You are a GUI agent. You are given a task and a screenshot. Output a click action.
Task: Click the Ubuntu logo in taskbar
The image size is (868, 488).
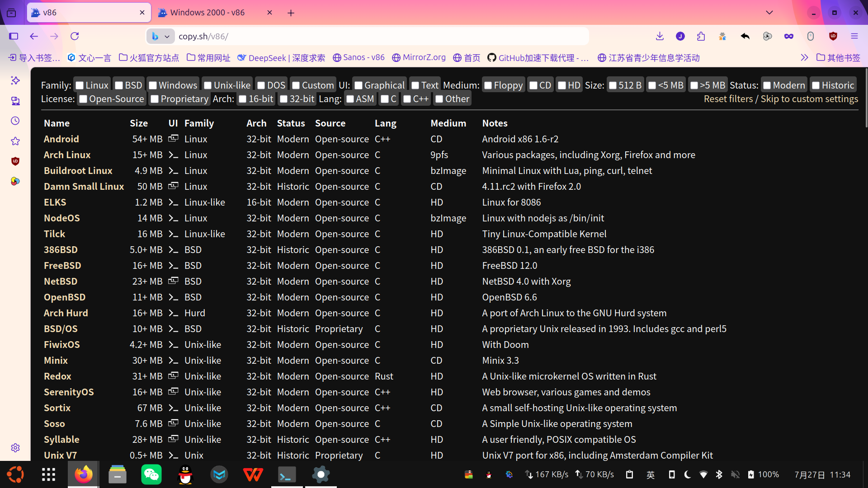[15, 474]
